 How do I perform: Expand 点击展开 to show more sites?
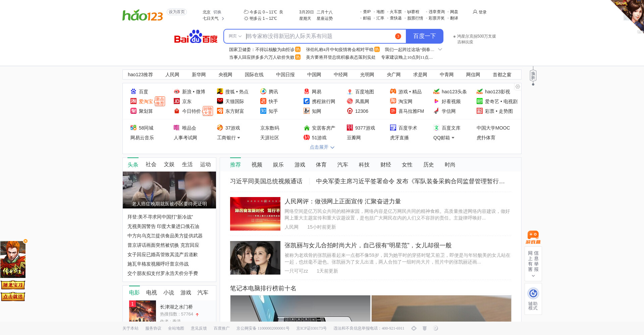pos(322,147)
